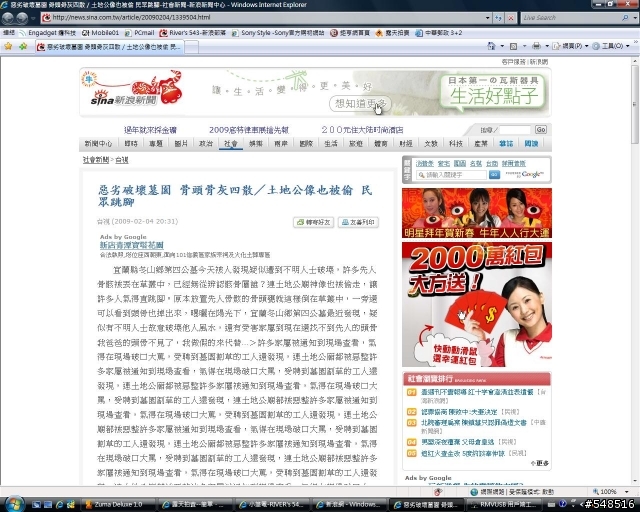Expand the Feeds dropdown arrow
Screen dimensions: 640x512
pos(524,46)
